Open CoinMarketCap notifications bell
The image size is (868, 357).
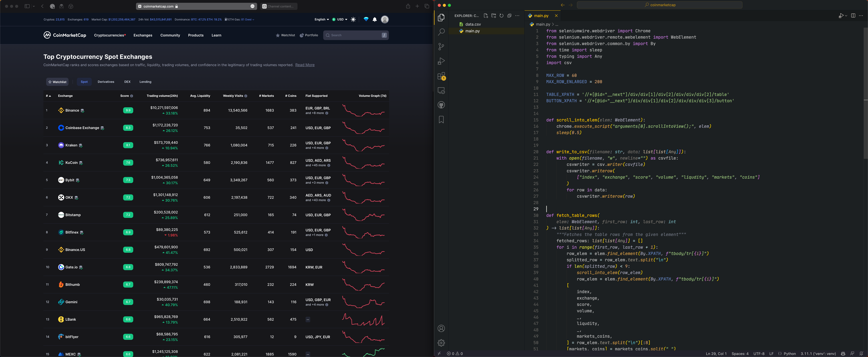[375, 20]
